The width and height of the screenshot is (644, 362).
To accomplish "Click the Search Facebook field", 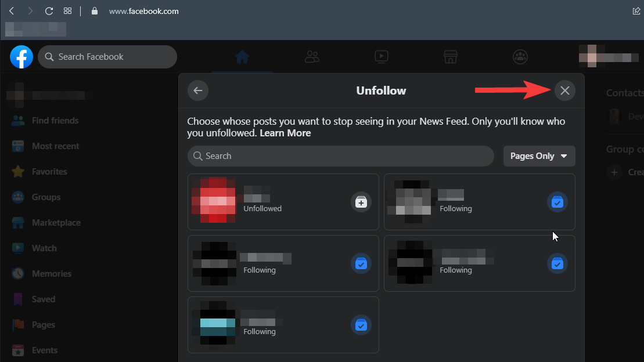I will click(x=107, y=57).
